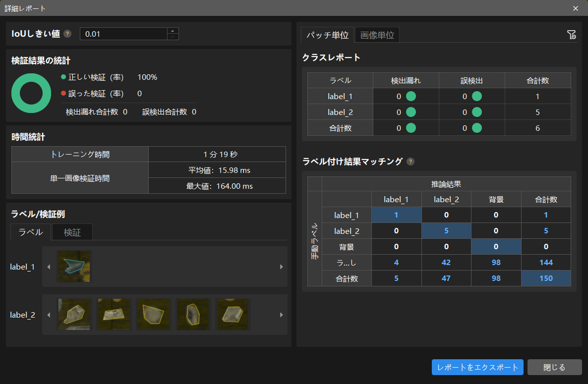Image resolution: width=588 pixels, height=384 pixels.
Task: Click green status dot for 合計数 誤検出
Action: (x=477, y=128)
